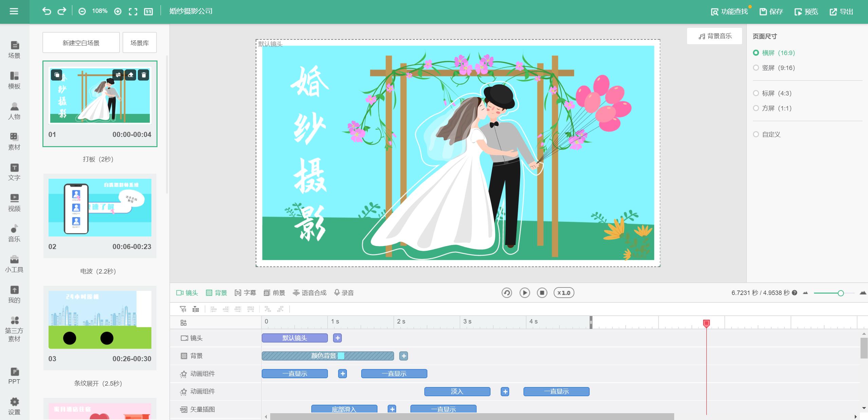Add camera with plus after 默认镜头
868x420 pixels.
337,338
